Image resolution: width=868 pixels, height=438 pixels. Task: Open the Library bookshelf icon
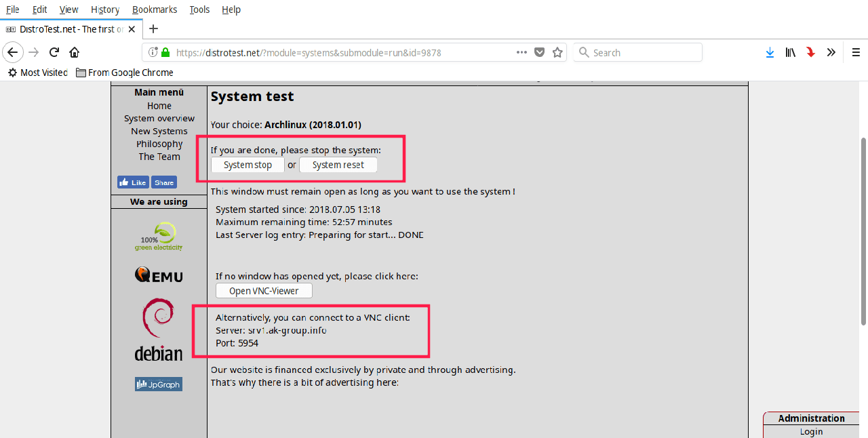(790, 53)
